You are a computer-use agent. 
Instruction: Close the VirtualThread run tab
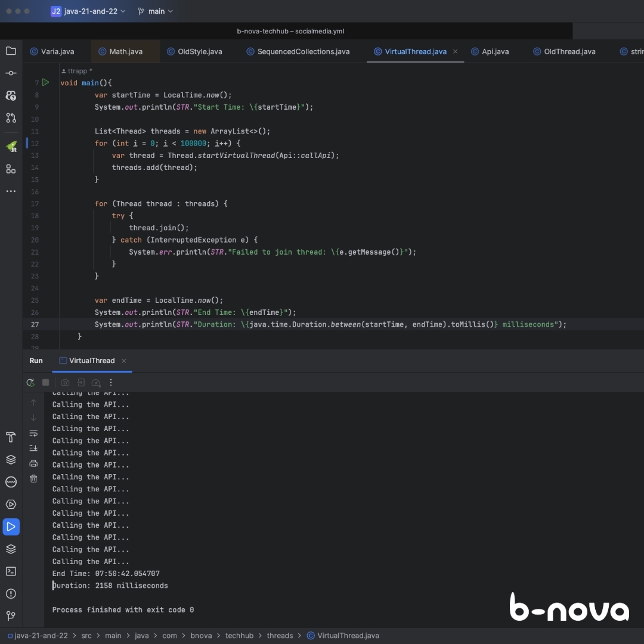(123, 361)
